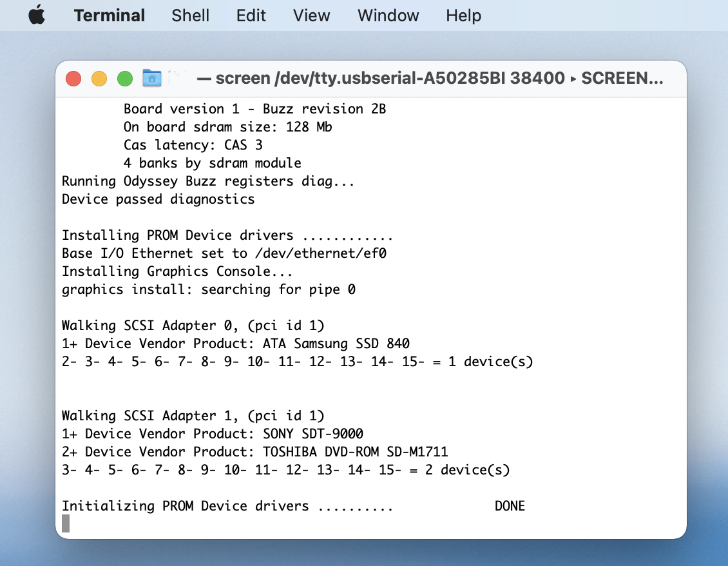Click the 'SONY SDT-9000' device line

pyautogui.click(x=212, y=434)
